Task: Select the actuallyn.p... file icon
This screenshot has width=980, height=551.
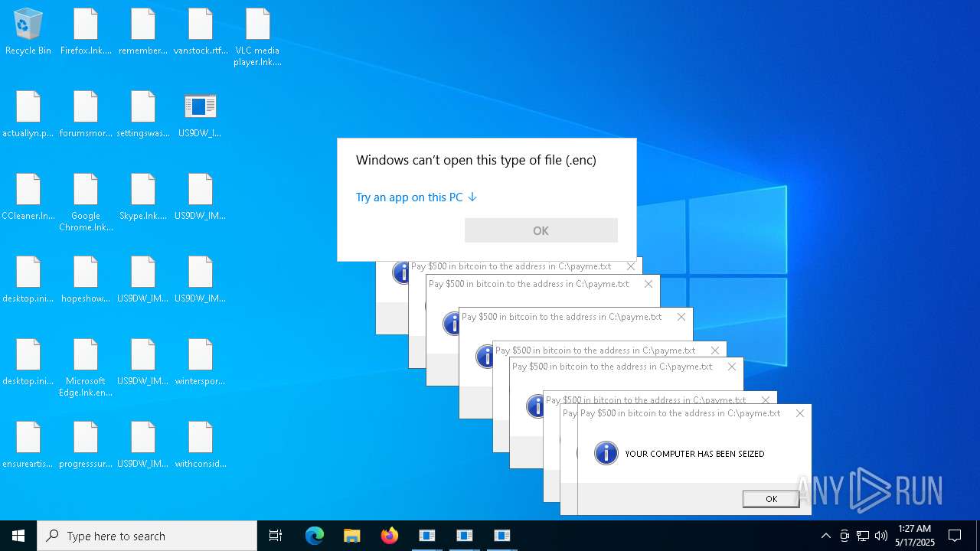Action: pos(28,115)
